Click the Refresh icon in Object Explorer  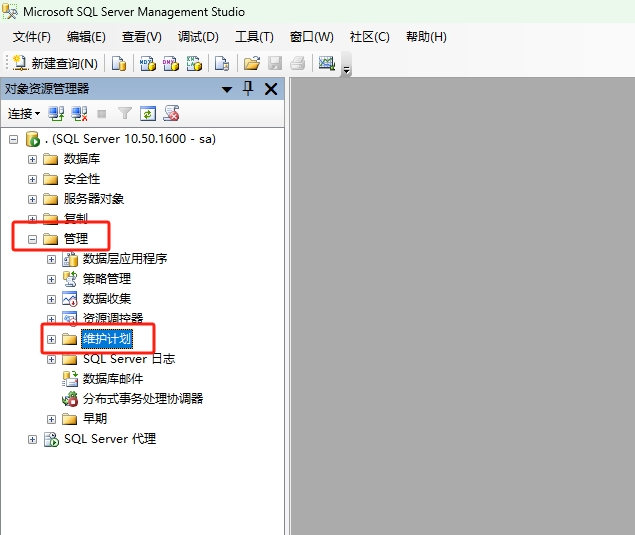click(148, 114)
